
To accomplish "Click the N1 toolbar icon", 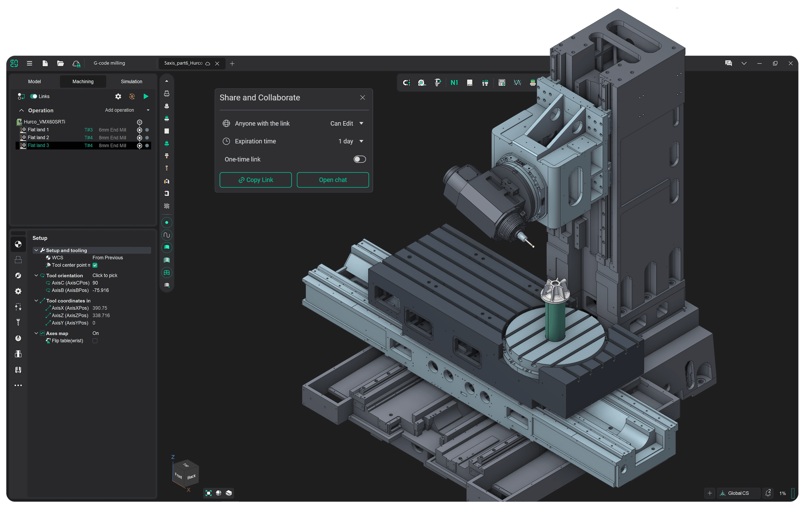I will pos(454,83).
